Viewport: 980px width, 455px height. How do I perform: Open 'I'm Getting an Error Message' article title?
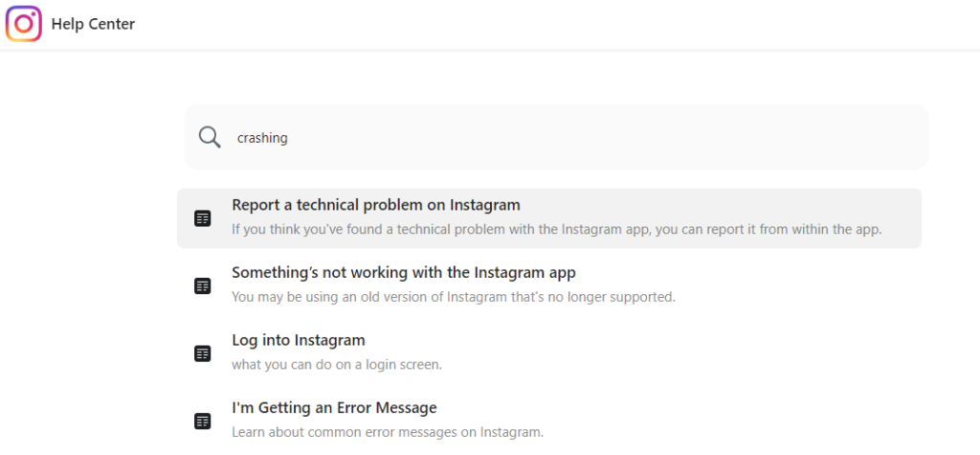click(334, 408)
